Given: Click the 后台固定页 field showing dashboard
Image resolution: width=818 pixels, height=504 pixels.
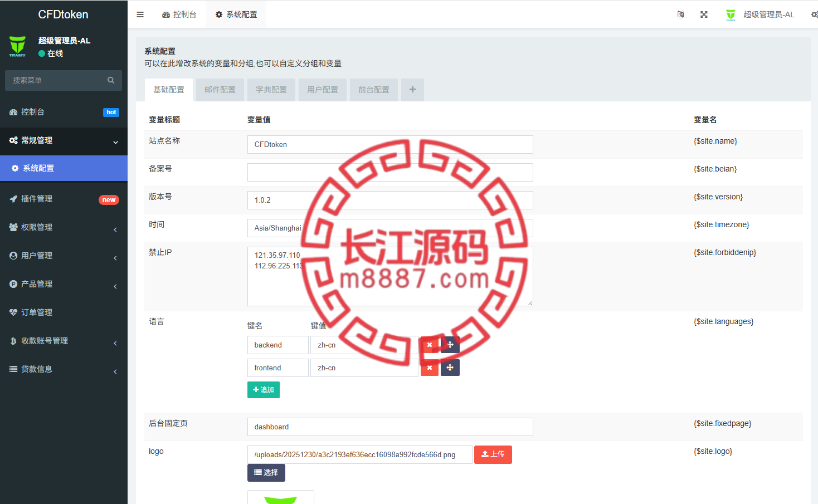Looking at the screenshot, I should tap(390, 427).
